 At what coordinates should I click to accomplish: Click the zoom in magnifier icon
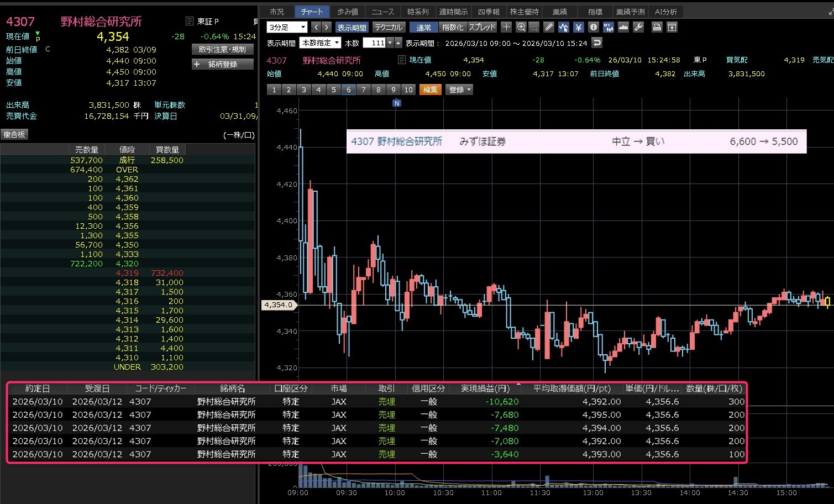click(521, 27)
